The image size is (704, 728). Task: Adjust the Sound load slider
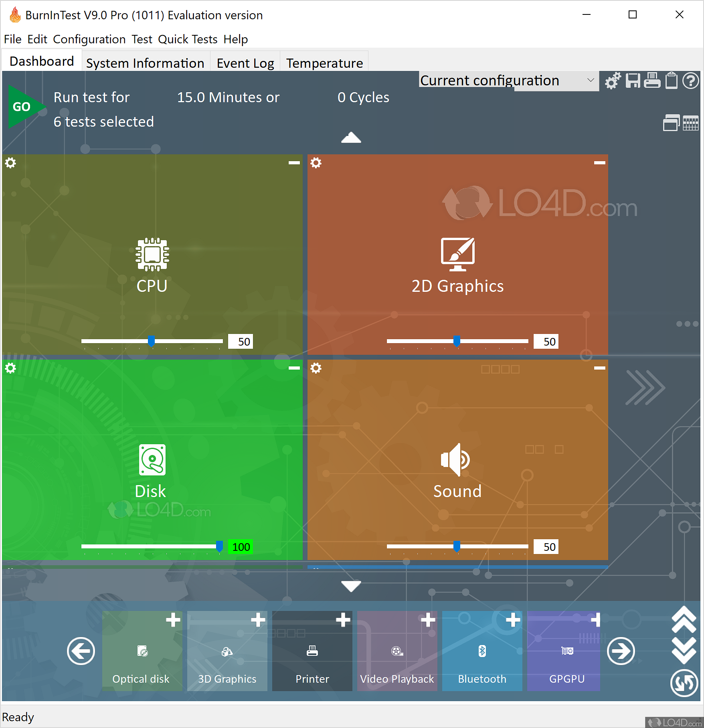coord(457,547)
